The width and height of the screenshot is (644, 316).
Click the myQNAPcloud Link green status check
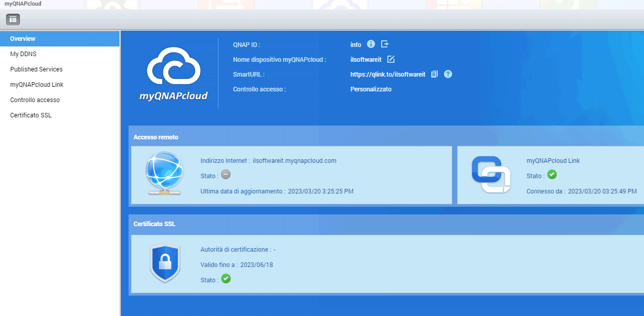[552, 175]
